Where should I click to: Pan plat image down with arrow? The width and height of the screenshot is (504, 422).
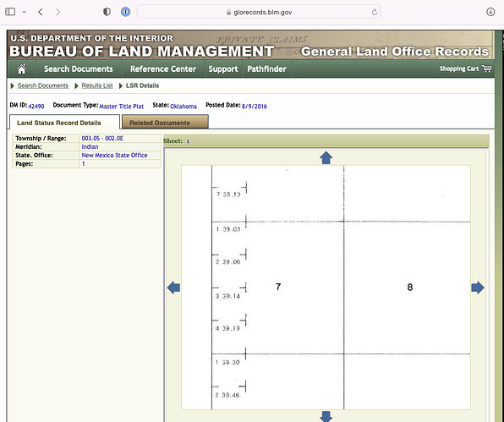326,416
